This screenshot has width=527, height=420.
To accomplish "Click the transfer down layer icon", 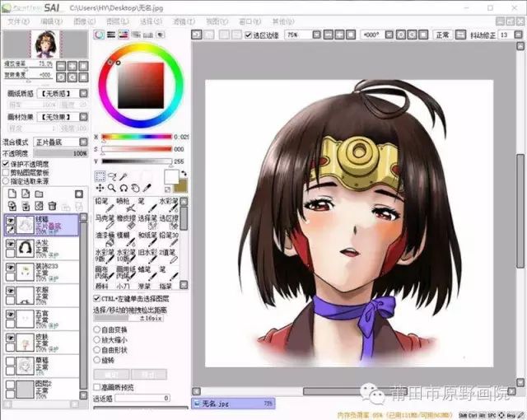I will [12, 206].
